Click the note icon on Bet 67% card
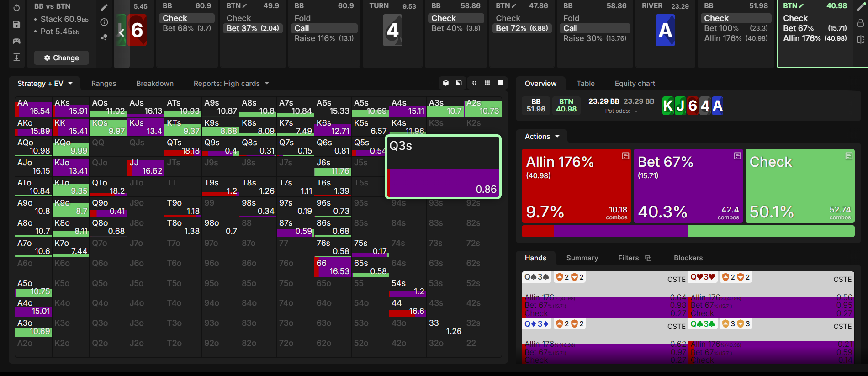Screen dimensions: 868x376 click(x=737, y=156)
